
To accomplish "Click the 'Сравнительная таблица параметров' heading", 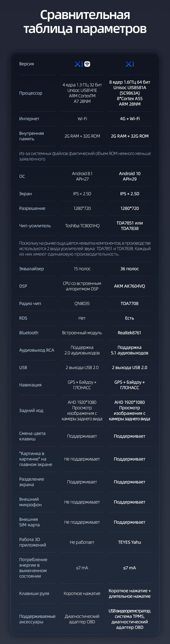I will tap(85, 22).
